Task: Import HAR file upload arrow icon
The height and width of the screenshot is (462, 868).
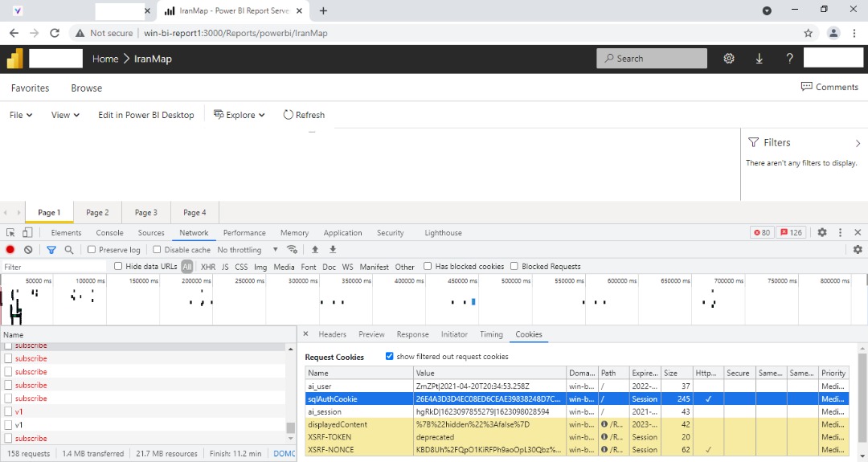Action: pyautogui.click(x=315, y=250)
